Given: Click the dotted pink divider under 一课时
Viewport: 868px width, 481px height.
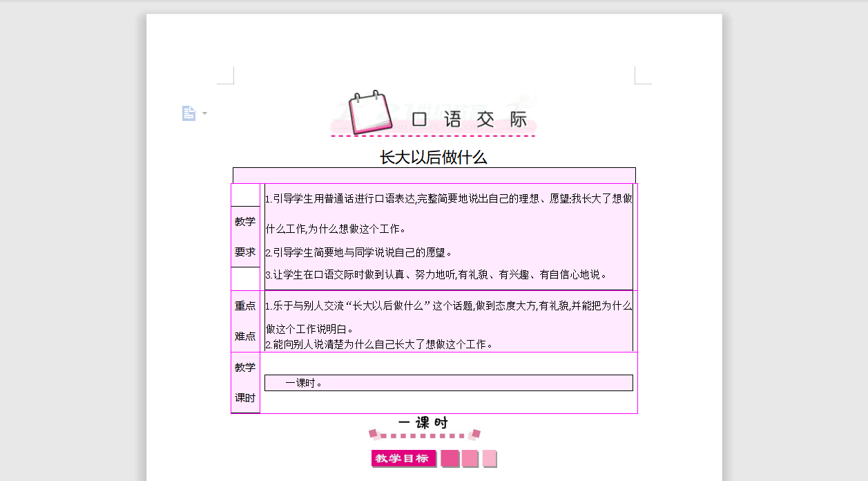Looking at the screenshot, I should point(422,436).
